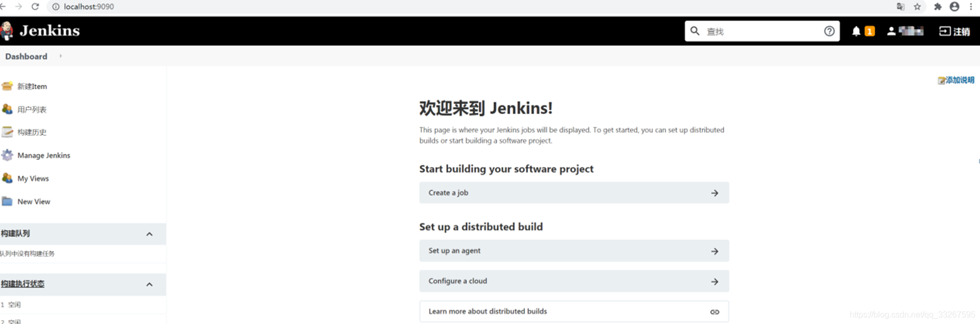Open 构建历史 sidebar link

[x=32, y=132]
